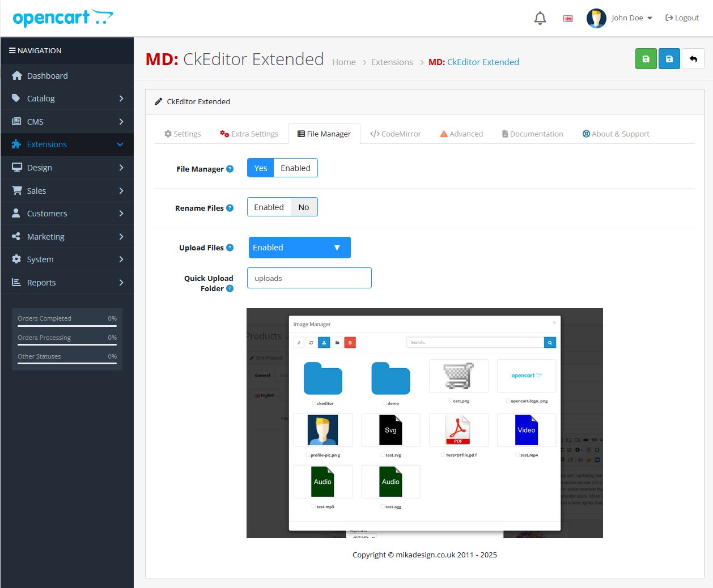This screenshot has height=588, width=713.
Task: Click the back arrow button
Action: pyautogui.click(x=693, y=59)
